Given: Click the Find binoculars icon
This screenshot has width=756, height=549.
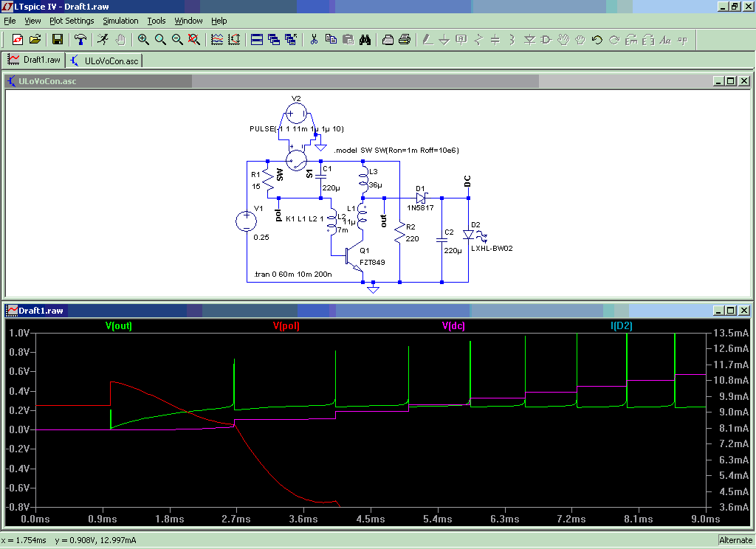Looking at the screenshot, I should [364, 40].
